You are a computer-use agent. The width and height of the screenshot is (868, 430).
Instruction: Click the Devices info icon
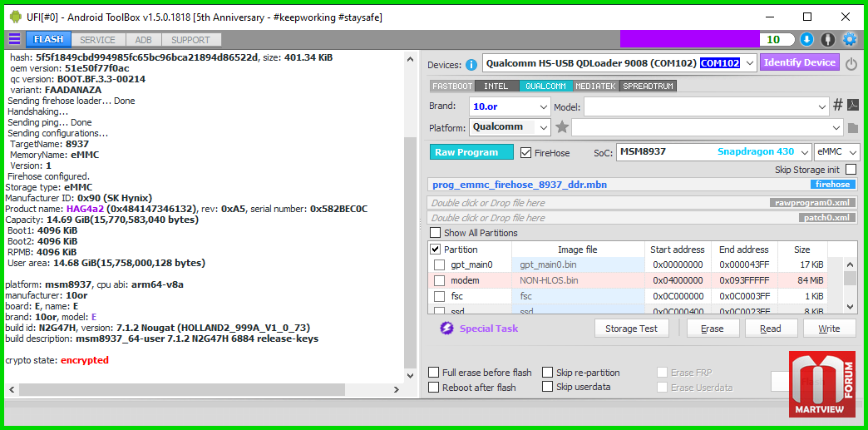coord(471,64)
